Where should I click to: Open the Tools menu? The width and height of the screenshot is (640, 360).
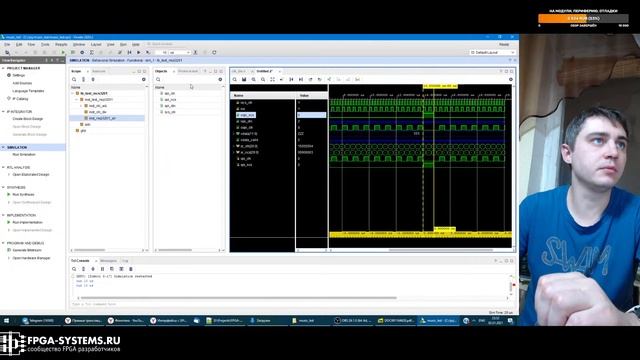(x=45, y=44)
